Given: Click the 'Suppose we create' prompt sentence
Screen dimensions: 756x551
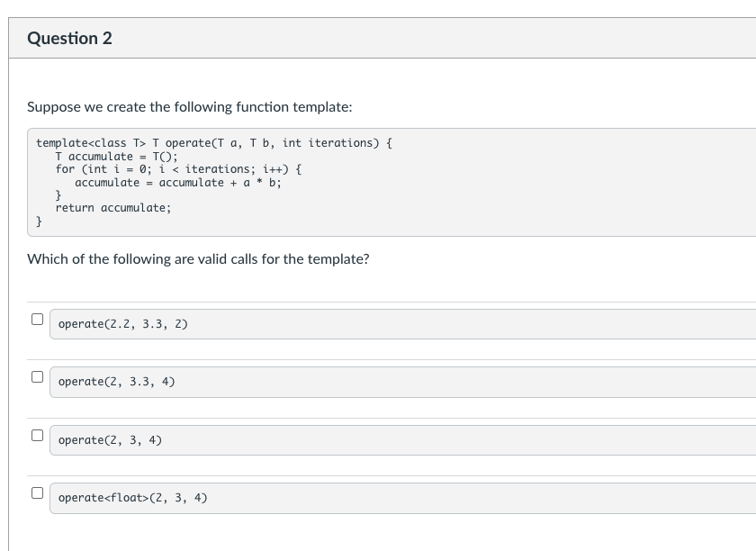Looking at the screenshot, I should click(x=189, y=107).
